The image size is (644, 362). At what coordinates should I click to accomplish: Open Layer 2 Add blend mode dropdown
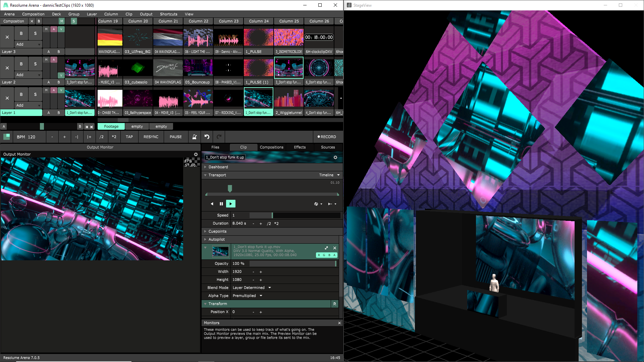coord(28,75)
